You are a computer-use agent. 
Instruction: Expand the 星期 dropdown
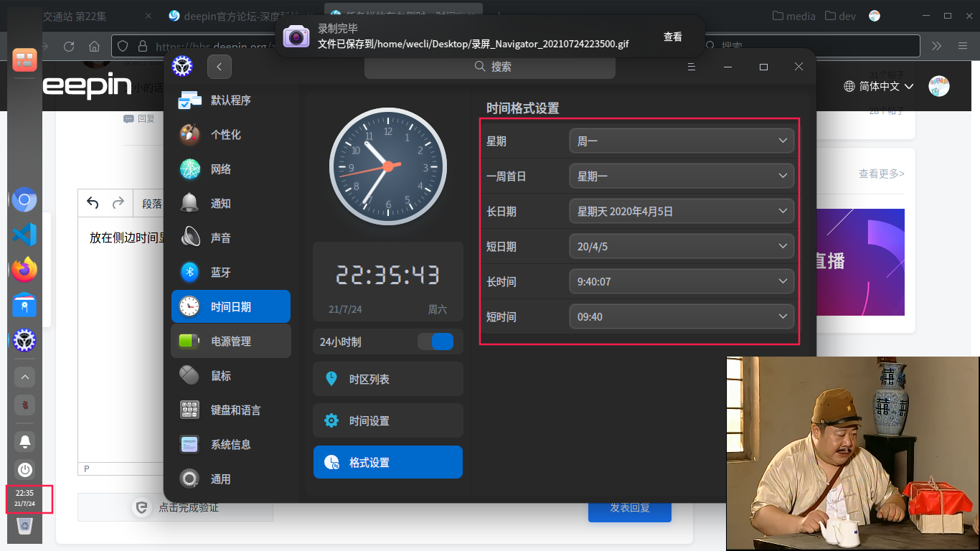click(682, 141)
